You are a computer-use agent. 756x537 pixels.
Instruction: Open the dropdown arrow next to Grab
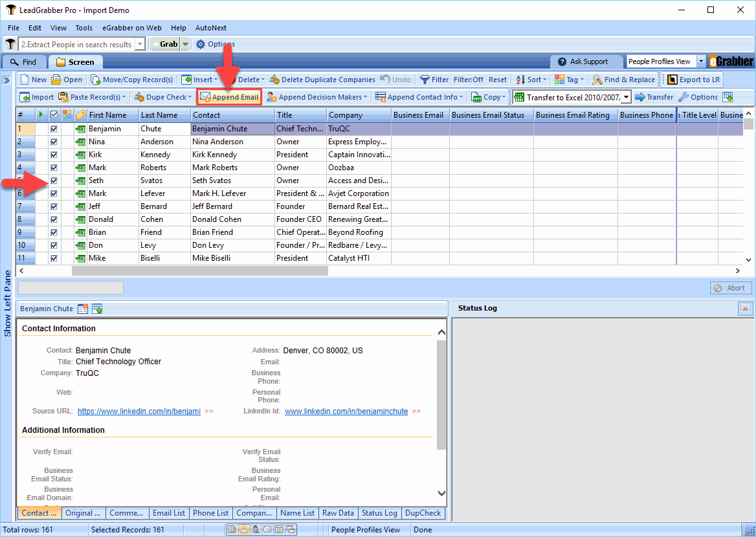[x=185, y=45]
